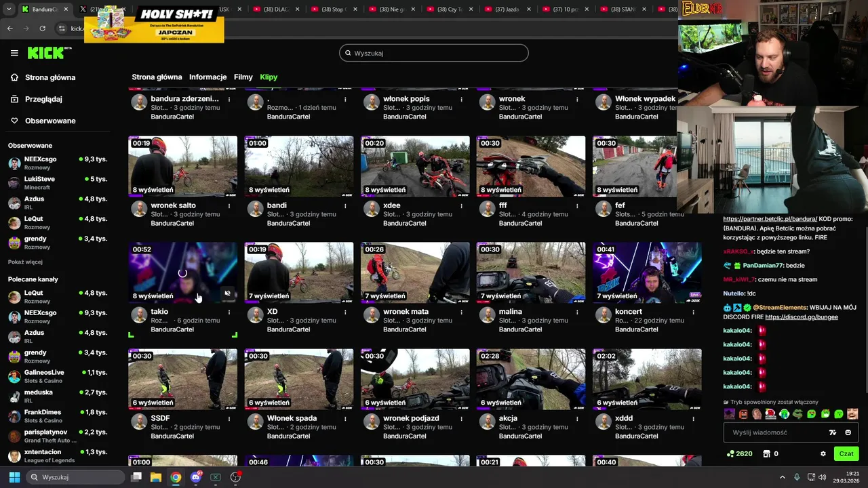Open LukiSteve channel in the sidebar
This screenshot has height=488, width=868.
(x=57, y=183)
